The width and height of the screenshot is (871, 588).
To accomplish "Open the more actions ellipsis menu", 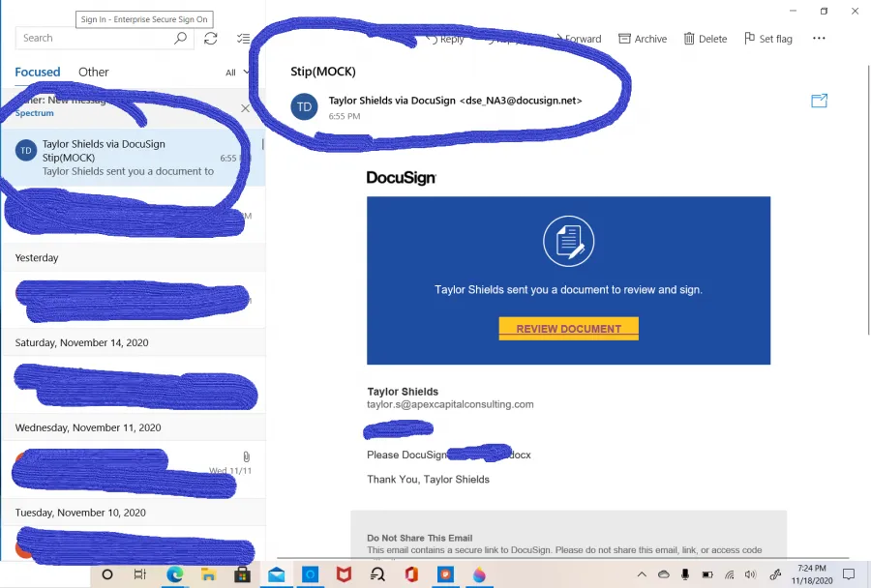I will point(819,39).
